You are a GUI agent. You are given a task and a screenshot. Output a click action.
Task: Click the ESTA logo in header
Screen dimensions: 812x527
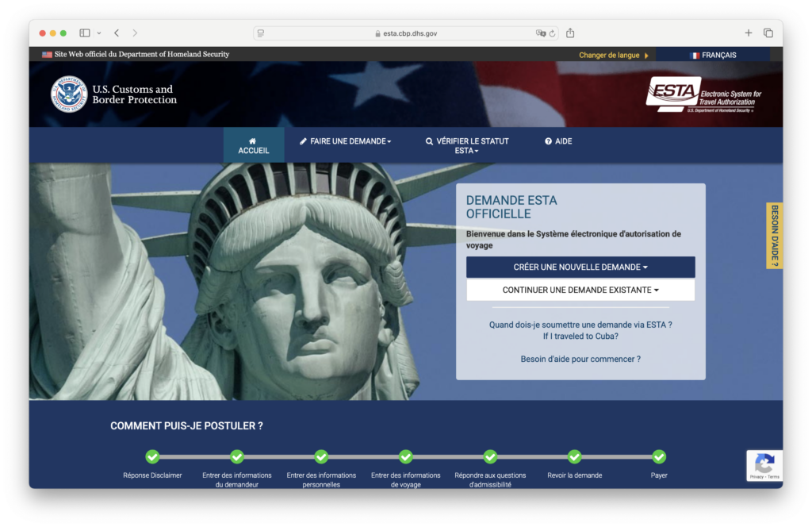(704, 94)
